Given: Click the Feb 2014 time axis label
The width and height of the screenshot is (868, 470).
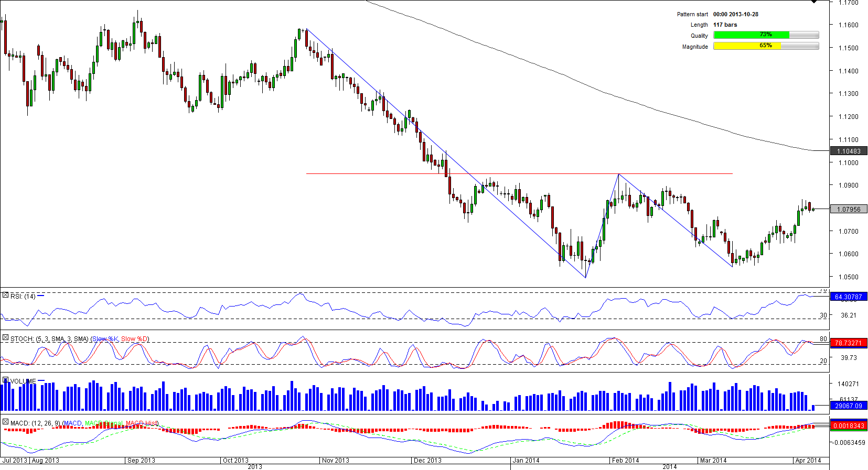Looking at the screenshot, I should tap(626, 461).
